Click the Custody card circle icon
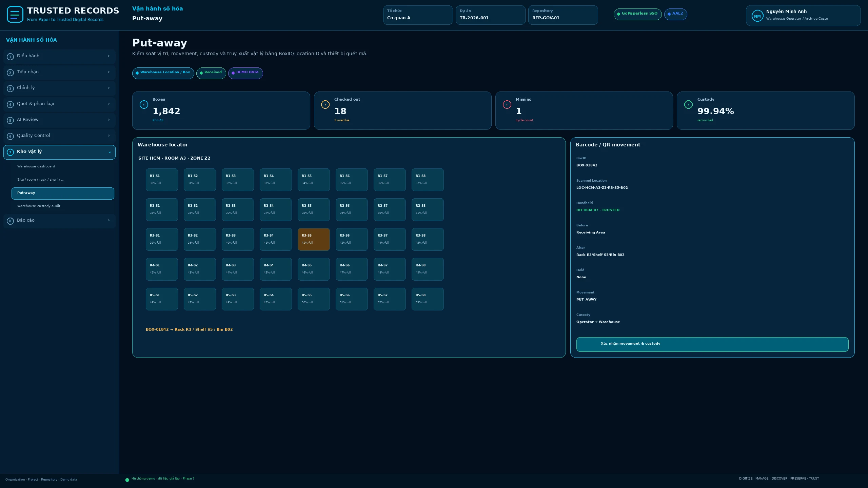 pos(688,104)
